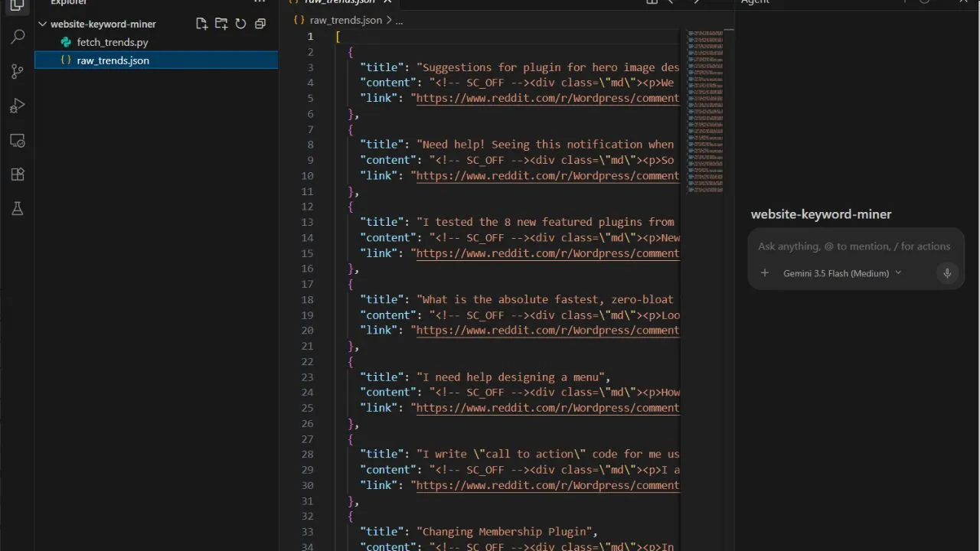Screen dimensions: 980x551
Task: Click the "content" key on line 24
Action: click(x=388, y=392)
